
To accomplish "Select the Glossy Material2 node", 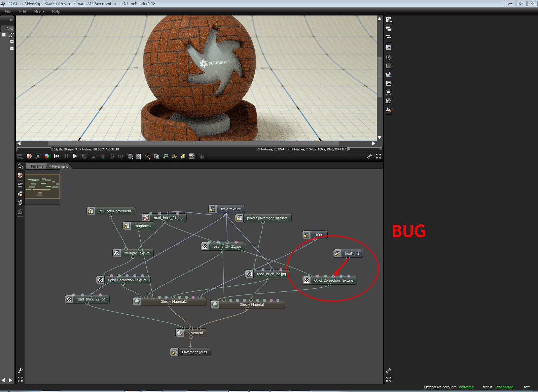I will (170, 301).
